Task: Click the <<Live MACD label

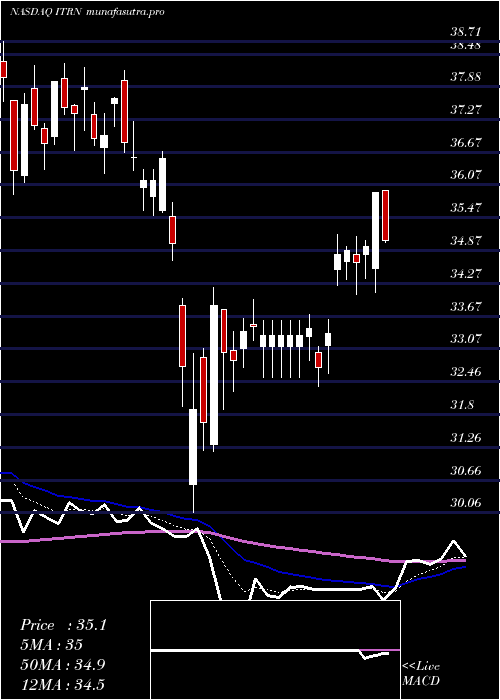Action: coord(421,674)
